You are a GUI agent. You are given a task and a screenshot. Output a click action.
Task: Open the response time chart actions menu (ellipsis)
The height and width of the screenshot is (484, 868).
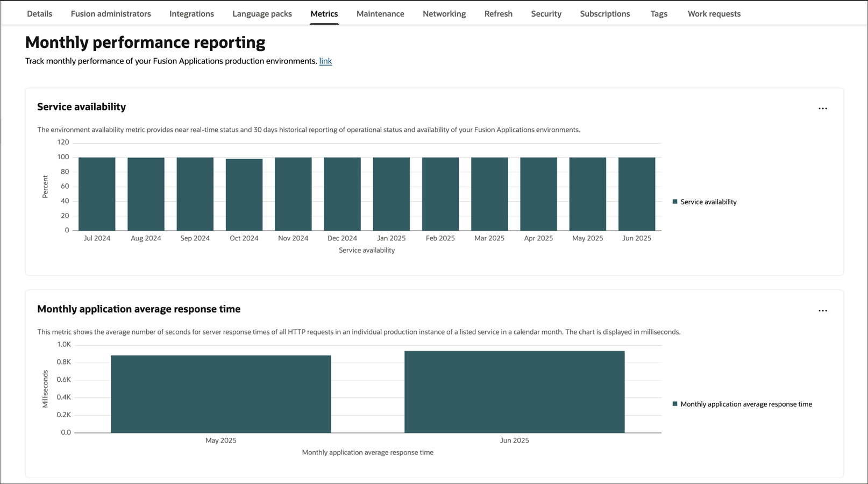(x=823, y=310)
